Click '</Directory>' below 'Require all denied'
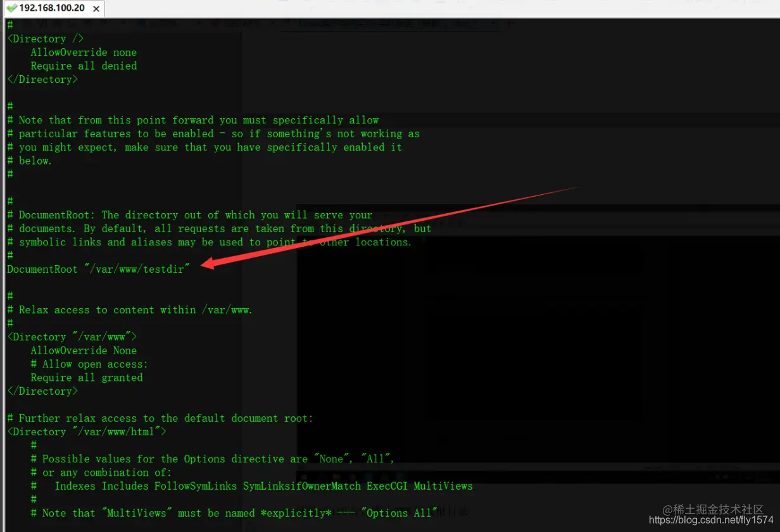Viewport: 780px width, 532px height. coord(42,79)
